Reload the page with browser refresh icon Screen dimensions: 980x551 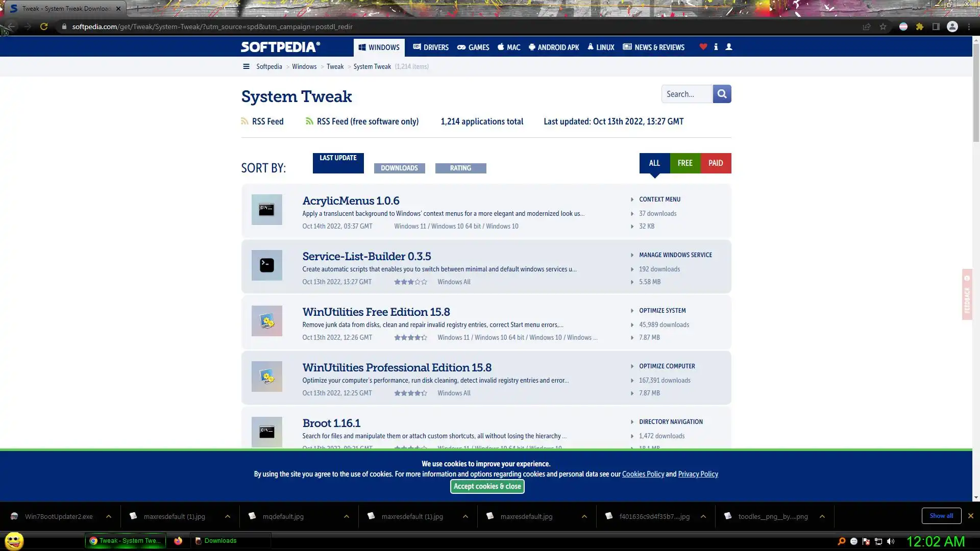click(44, 27)
